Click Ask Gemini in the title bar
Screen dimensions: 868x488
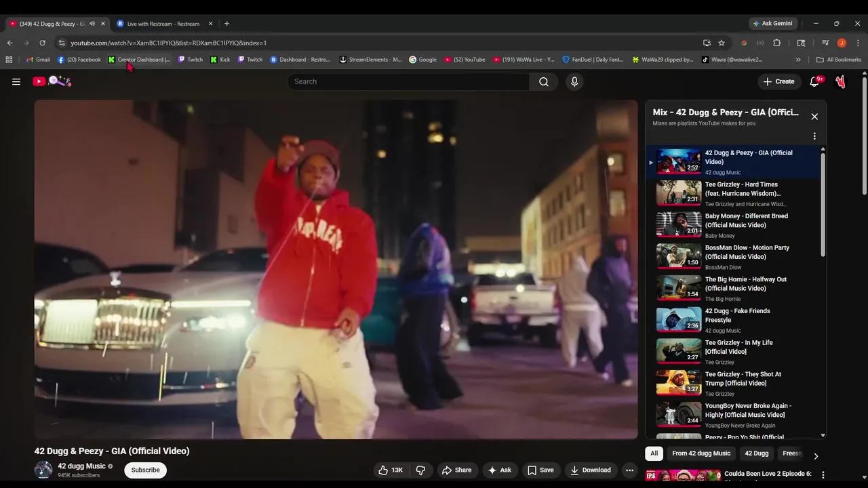772,24
